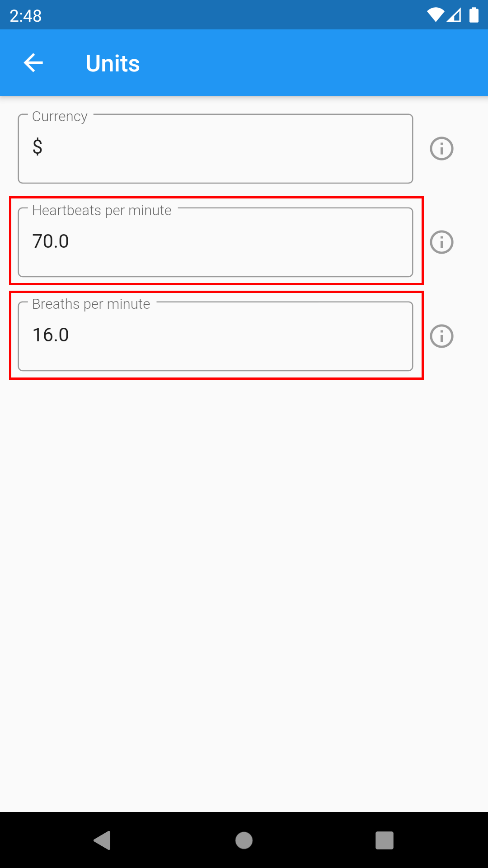Place cursor on the 70.0 value
488x868 pixels.
[x=51, y=241]
